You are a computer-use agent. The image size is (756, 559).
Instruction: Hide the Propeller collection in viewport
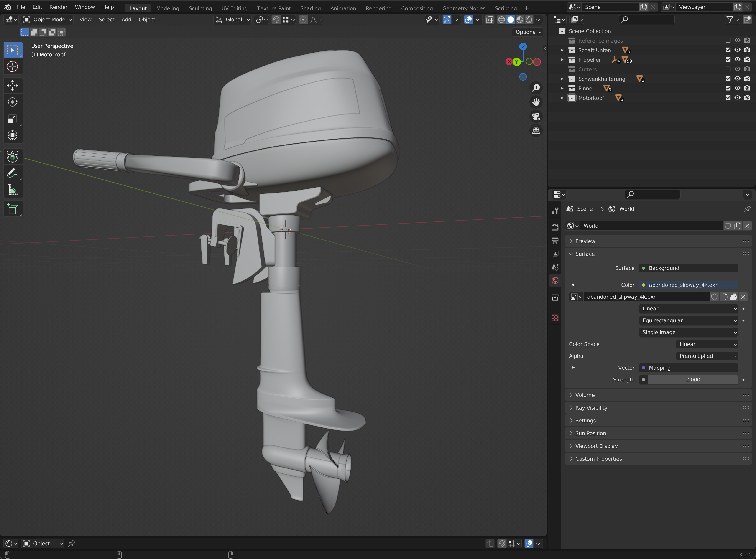[737, 60]
